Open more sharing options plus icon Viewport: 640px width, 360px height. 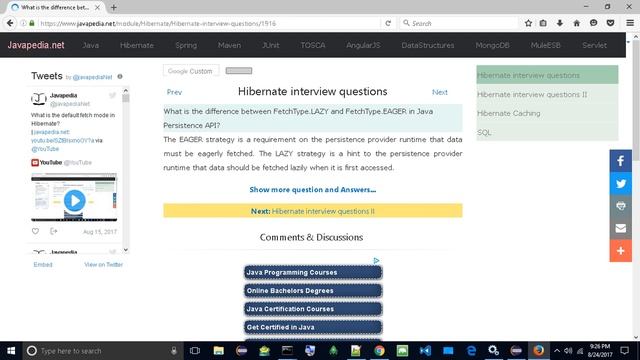pyautogui.click(x=621, y=251)
